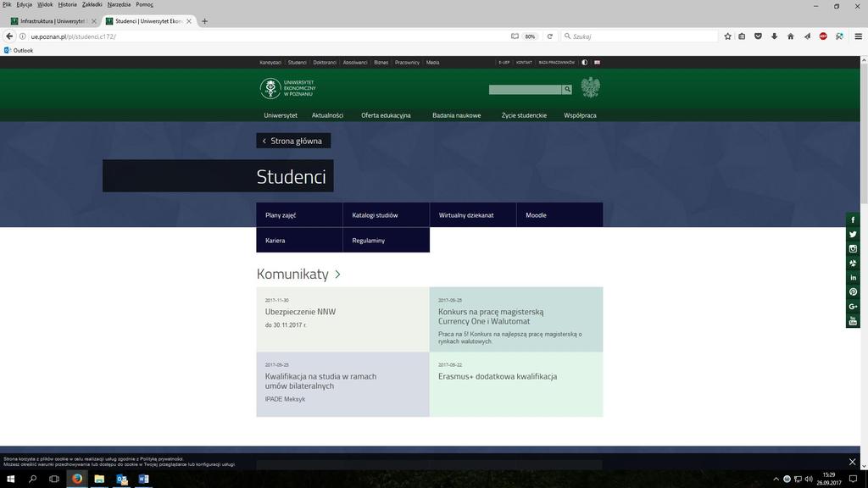Go back with the browser back arrow
Viewport: 868px width, 488px height.
click(9, 36)
